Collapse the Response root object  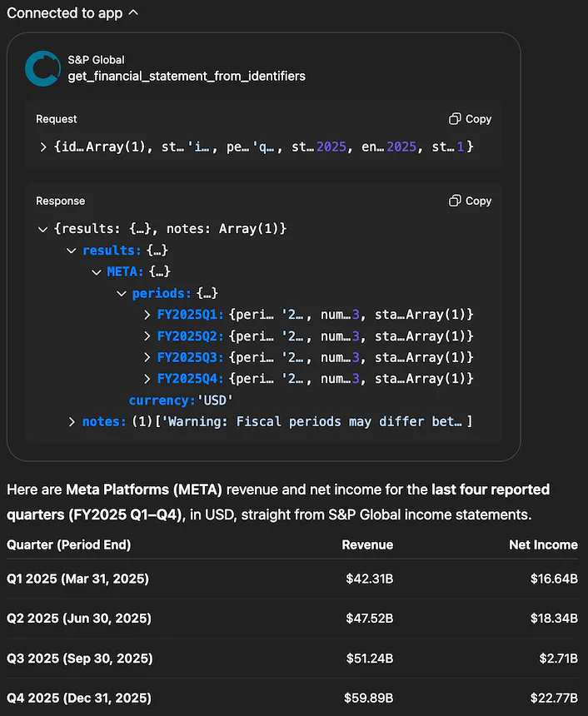tap(43, 229)
